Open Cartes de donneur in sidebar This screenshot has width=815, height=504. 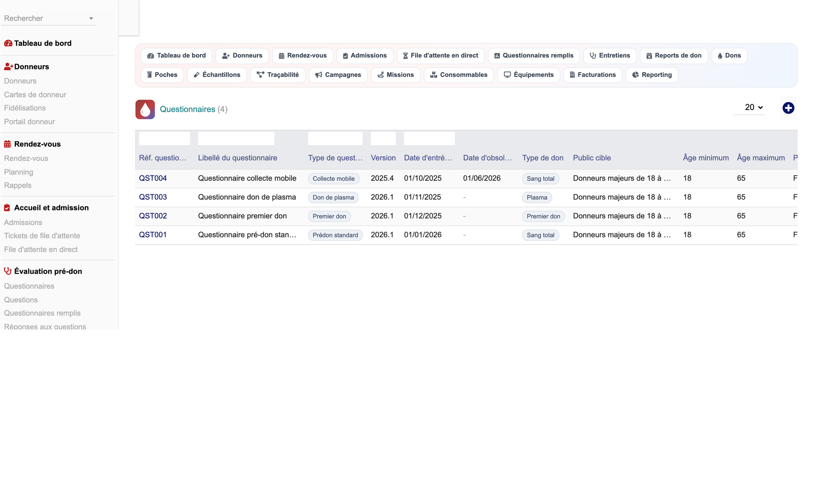click(x=35, y=95)
